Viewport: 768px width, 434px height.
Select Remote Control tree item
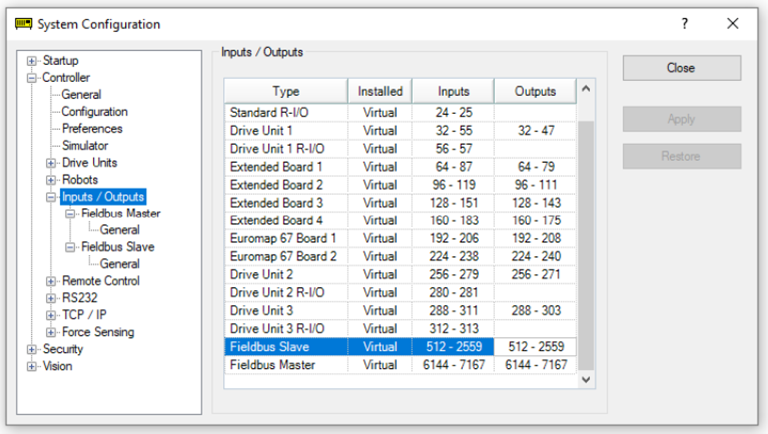point(101,281)
